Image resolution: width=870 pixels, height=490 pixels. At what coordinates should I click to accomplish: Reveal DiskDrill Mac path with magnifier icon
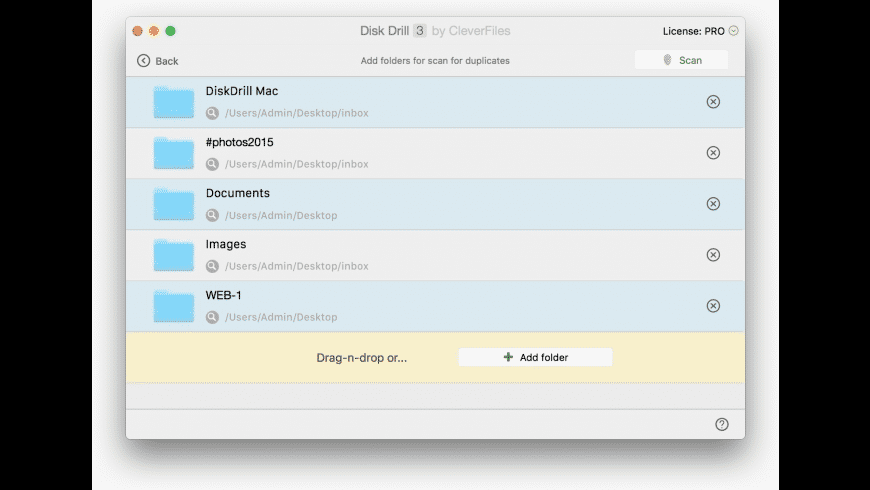pyautogui.click(x=212, y=113)
